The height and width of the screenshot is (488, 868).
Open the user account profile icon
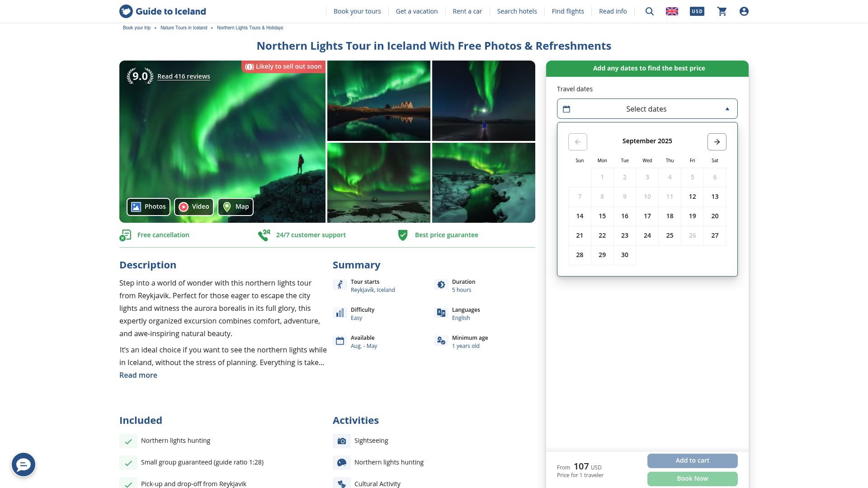pos(744,11)
